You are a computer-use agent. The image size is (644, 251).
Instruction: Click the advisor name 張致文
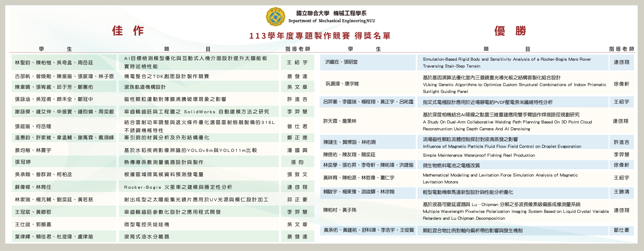coord(297,174)
